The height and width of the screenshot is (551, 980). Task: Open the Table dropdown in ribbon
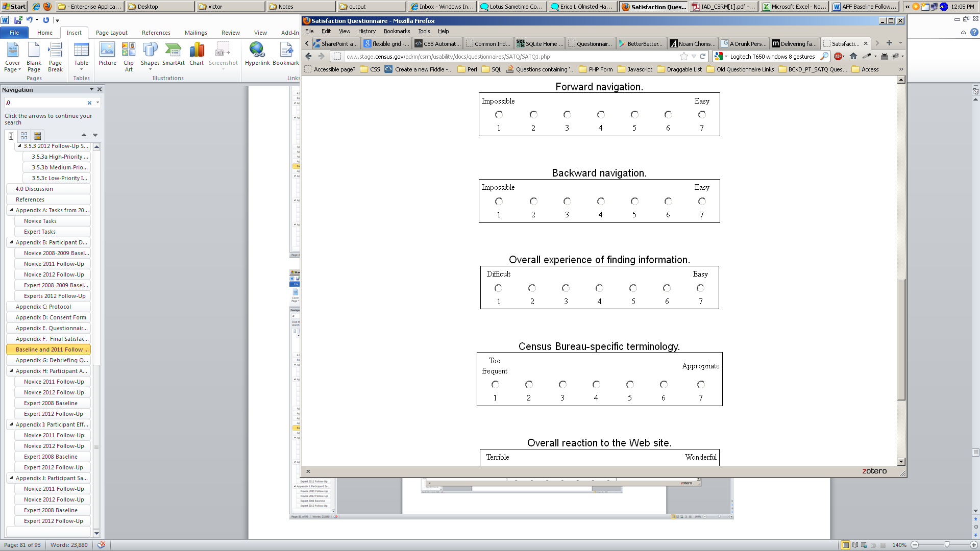[x=81, y=69]
